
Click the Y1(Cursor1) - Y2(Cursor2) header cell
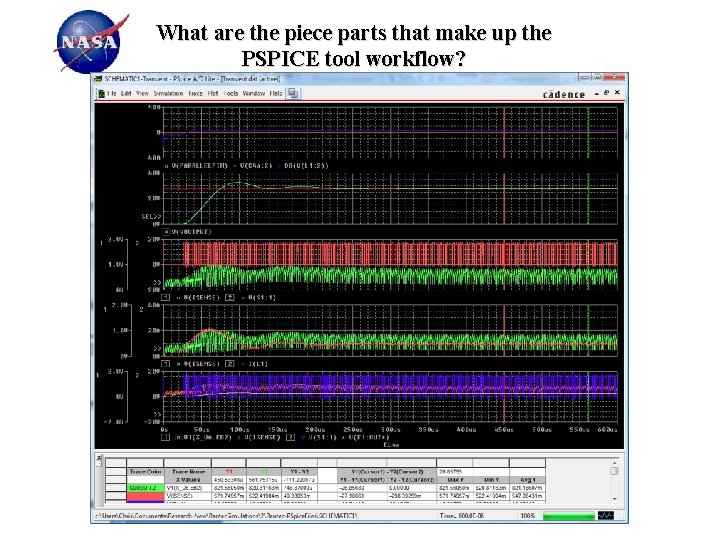click(386, 472)
